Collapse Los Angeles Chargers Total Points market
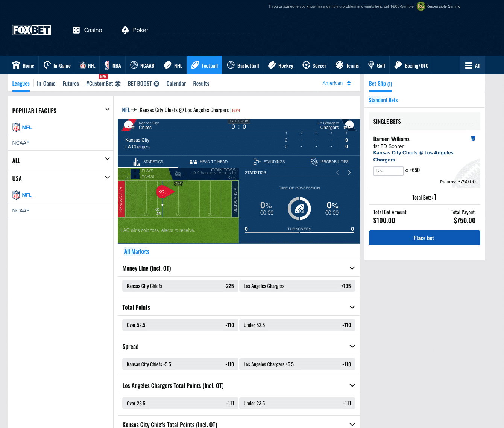Viewport: 504px width, 428px height. [352, 385]
